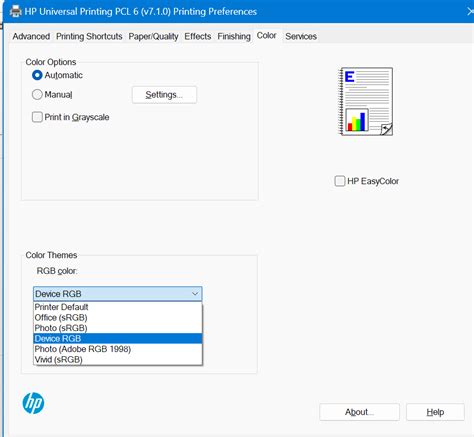Screen dimensions: 474x437
Task: Click the document preview thumbnail
Action: tap(366, 101)
